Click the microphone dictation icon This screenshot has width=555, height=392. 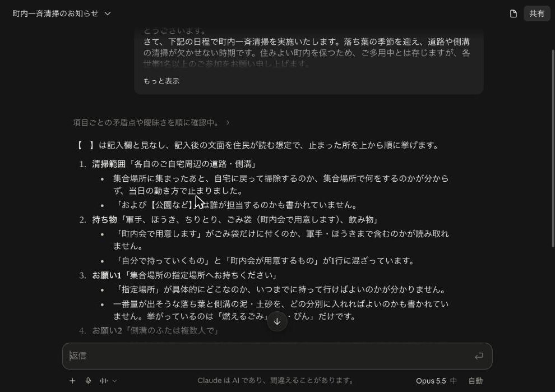pos(88,381)
